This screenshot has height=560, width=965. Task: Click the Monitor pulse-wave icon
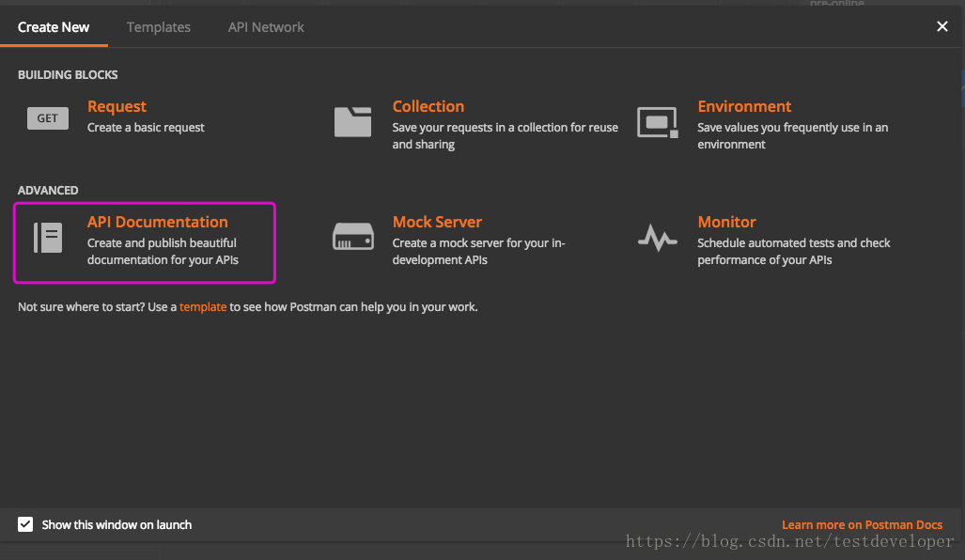pos(658,238)
